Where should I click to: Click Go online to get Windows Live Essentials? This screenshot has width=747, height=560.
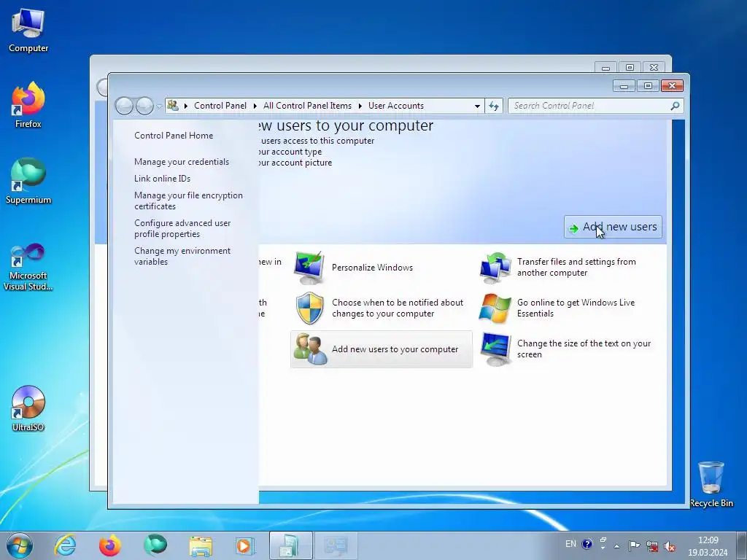(x=576, y=308)
